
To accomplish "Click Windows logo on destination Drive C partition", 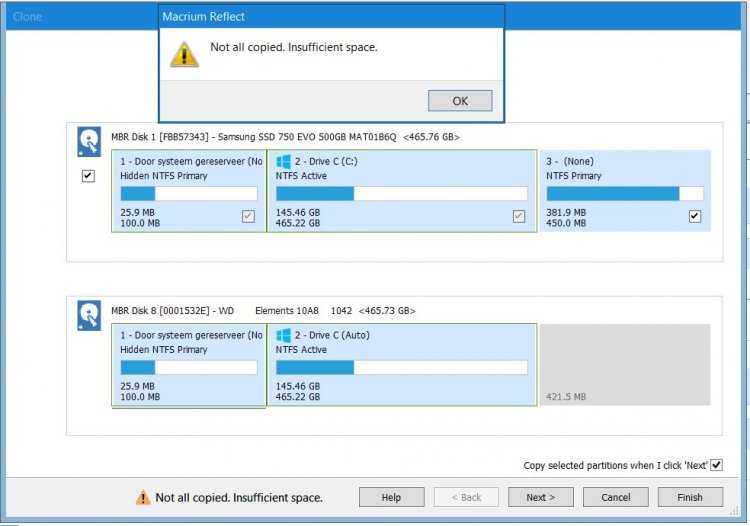I will (x=284, y=335).
